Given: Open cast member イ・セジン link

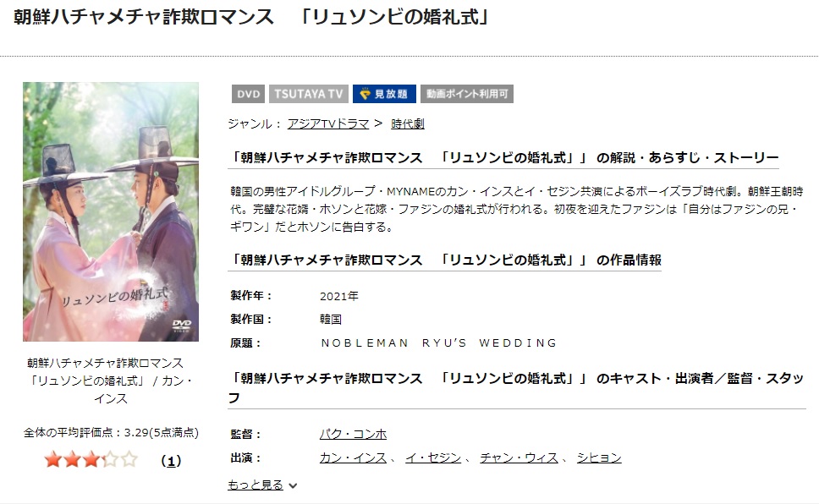Looking at the screenshot, I should (x=433, y=458).
